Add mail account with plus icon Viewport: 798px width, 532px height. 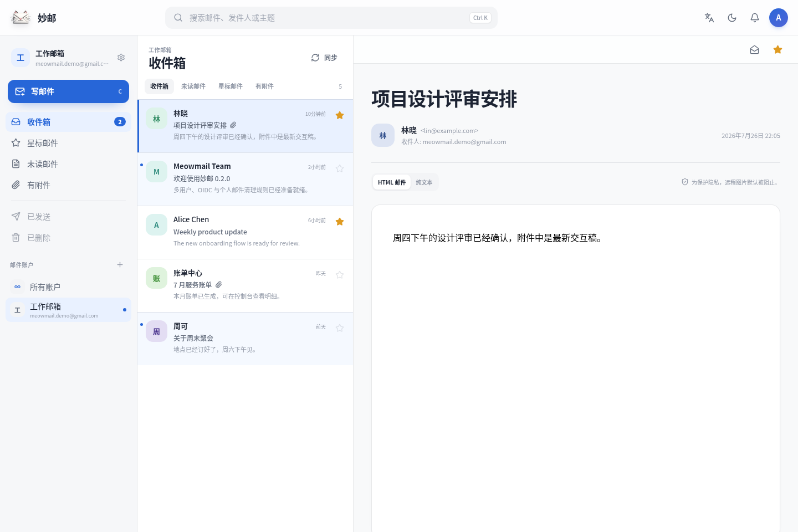click(120, 265)
